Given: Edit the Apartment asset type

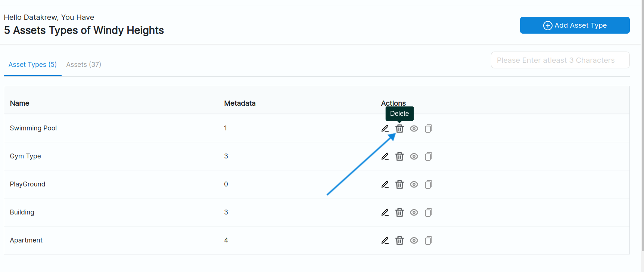Looking at the screenshot, I should (x=385, y=241).
